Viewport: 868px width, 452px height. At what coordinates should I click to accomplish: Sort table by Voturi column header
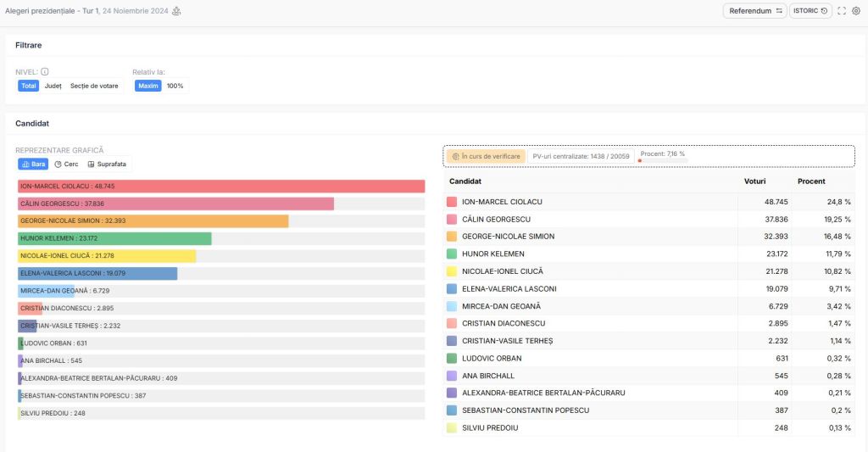coord(754,181)
